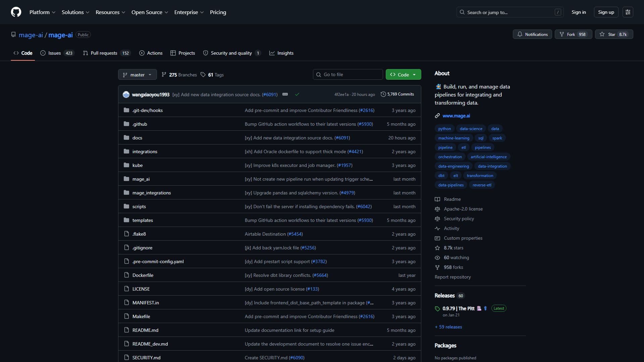This screenshot has height=362, width=644.
Task: Click the Sign in link
Action: [579, 12]
